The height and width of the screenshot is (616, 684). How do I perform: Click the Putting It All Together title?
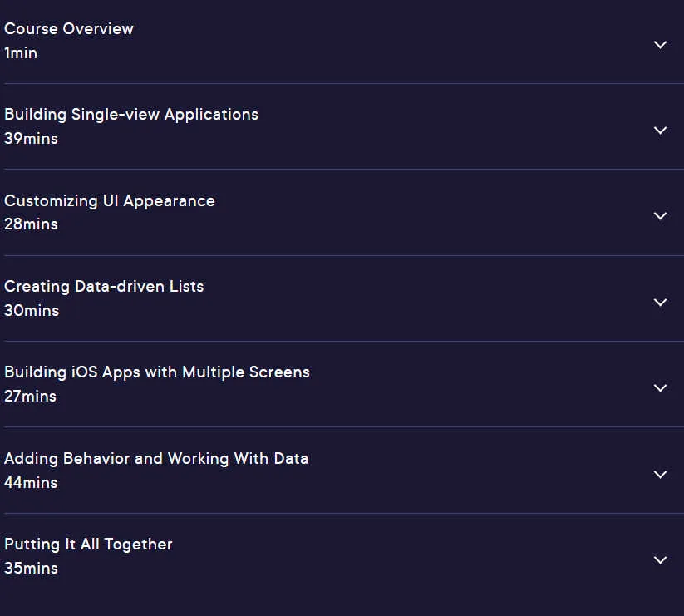click(x=88, y=545)
